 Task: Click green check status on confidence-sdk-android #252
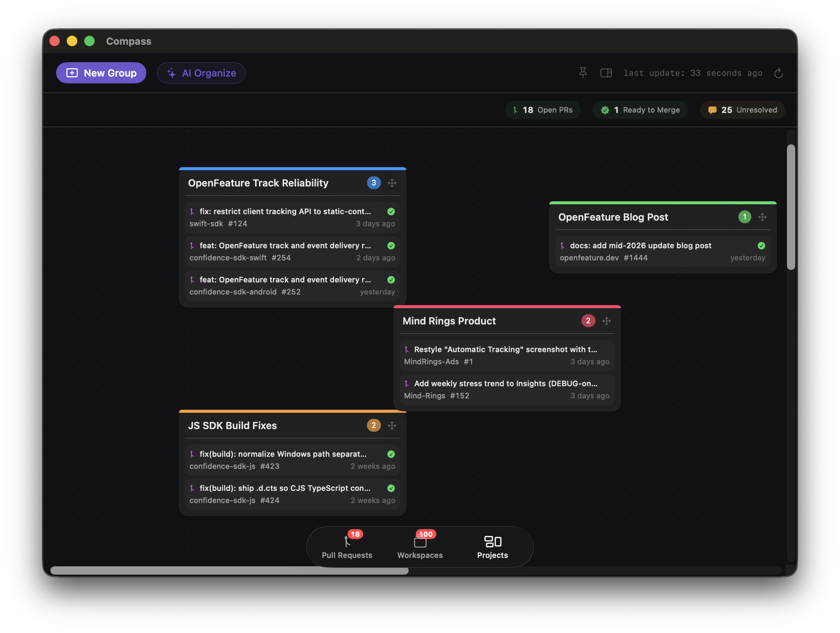coord(391,280)
